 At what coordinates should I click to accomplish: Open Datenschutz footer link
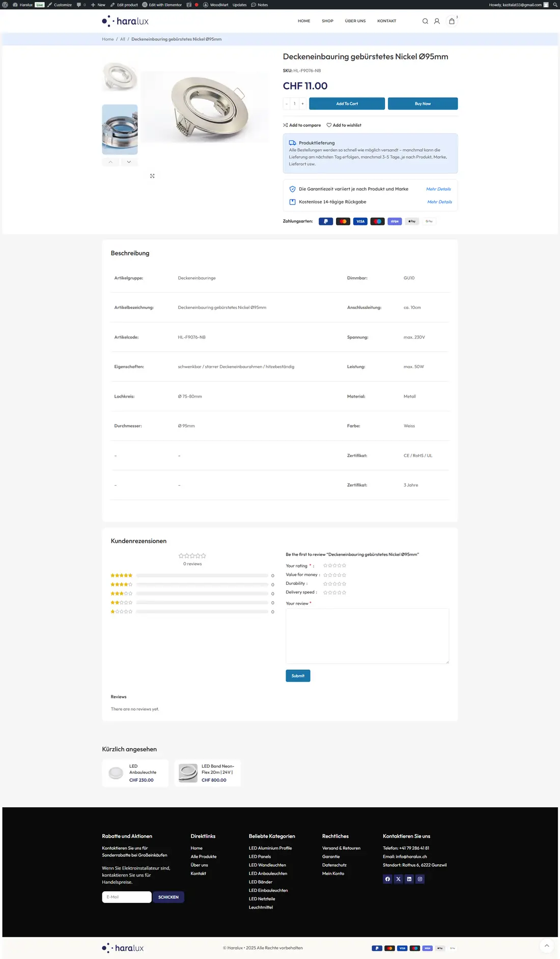(x=334, y=865)
